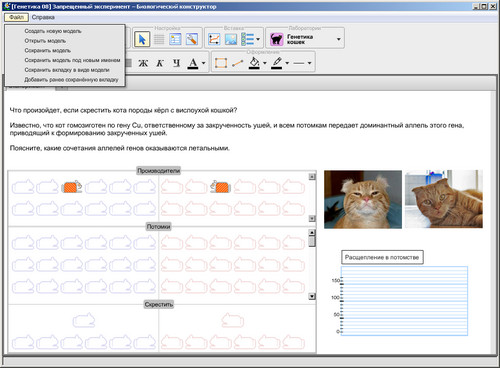The height and width of the screenshot is (368, 500).
Task: Open the wrench settings tool
Action: 192,39
